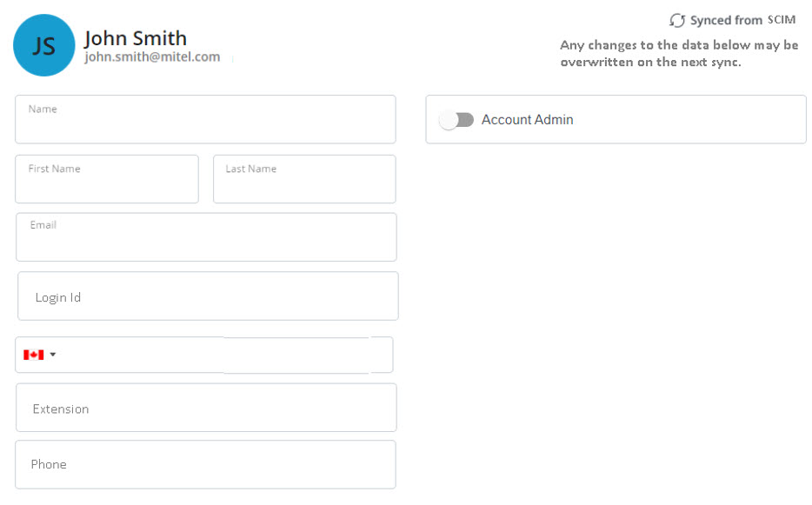Expand the country code dropdown arrow
The height and width of the screenshot is (505, 812).
click(53, 355)
